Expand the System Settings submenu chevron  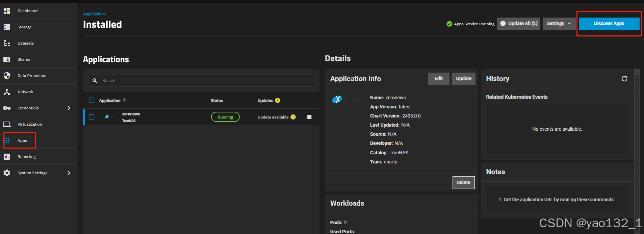(69, 173)
